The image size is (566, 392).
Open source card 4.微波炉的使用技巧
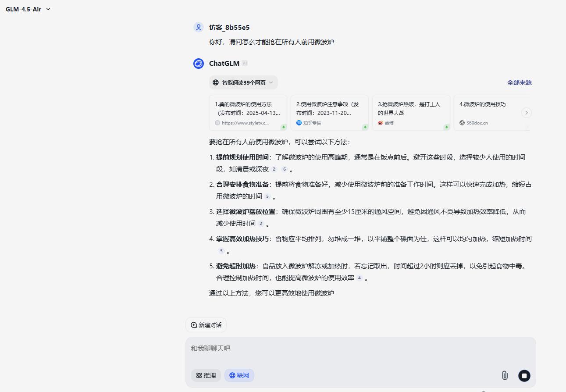coord(492,113)
